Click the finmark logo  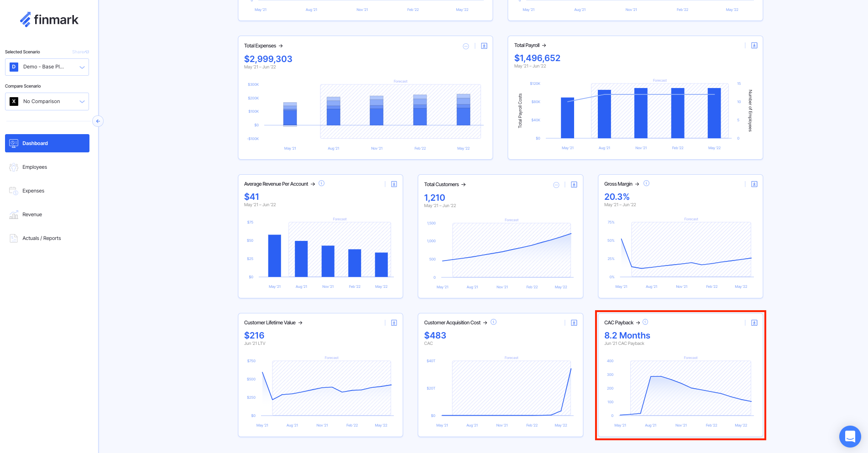(49, 20)
